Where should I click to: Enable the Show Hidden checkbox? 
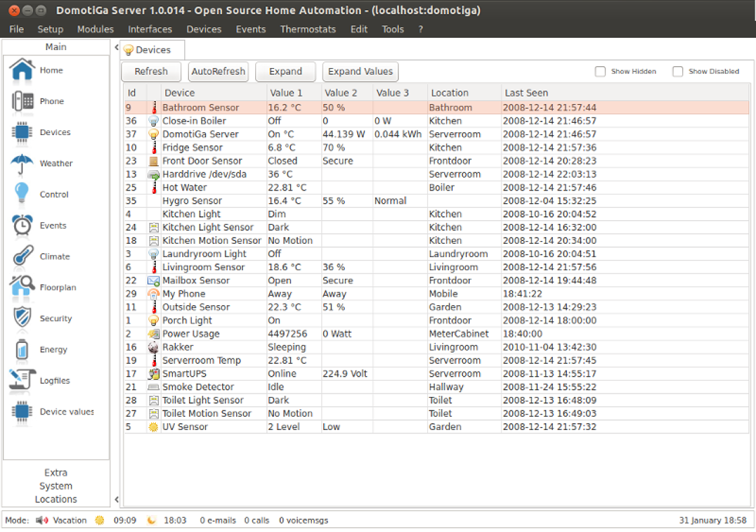click(x=600, y=72)
